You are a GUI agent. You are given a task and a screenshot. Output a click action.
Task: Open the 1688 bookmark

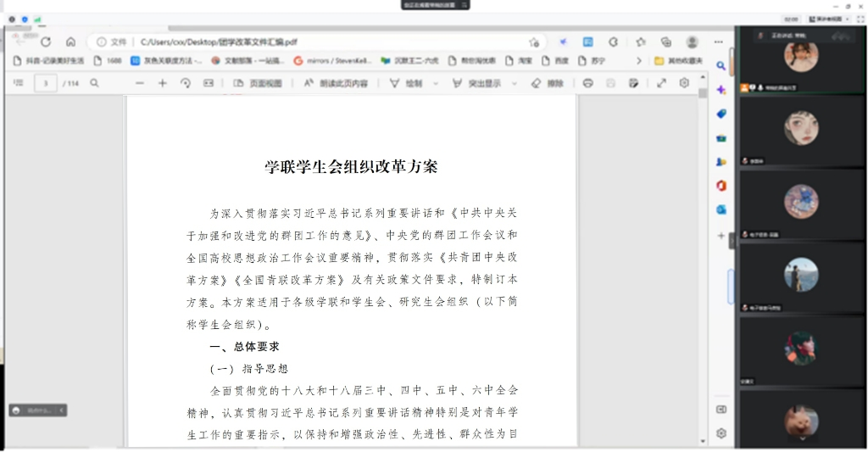point(108,61)
